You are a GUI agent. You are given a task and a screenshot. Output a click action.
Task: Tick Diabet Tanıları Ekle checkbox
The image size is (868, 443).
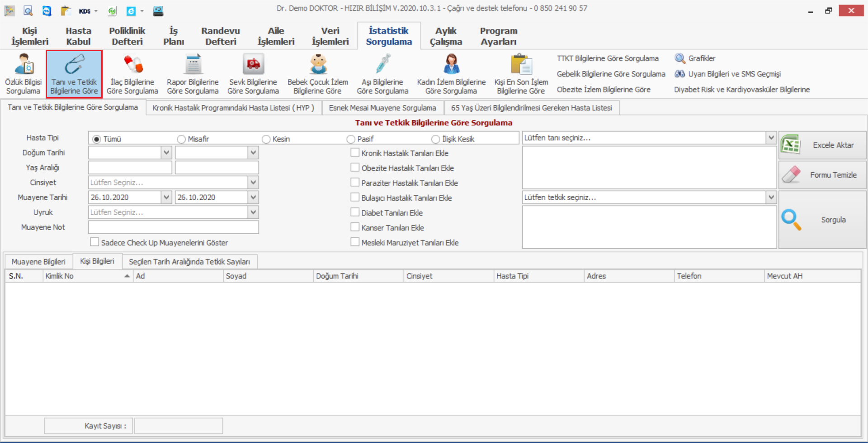click(x=355, y=212)
